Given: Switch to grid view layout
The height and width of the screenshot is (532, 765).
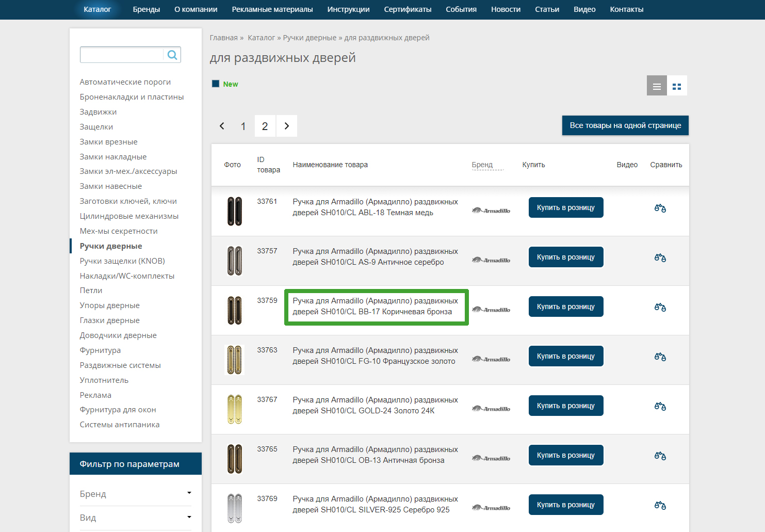Looking at the screenshot, I should [x=677, y=86].
